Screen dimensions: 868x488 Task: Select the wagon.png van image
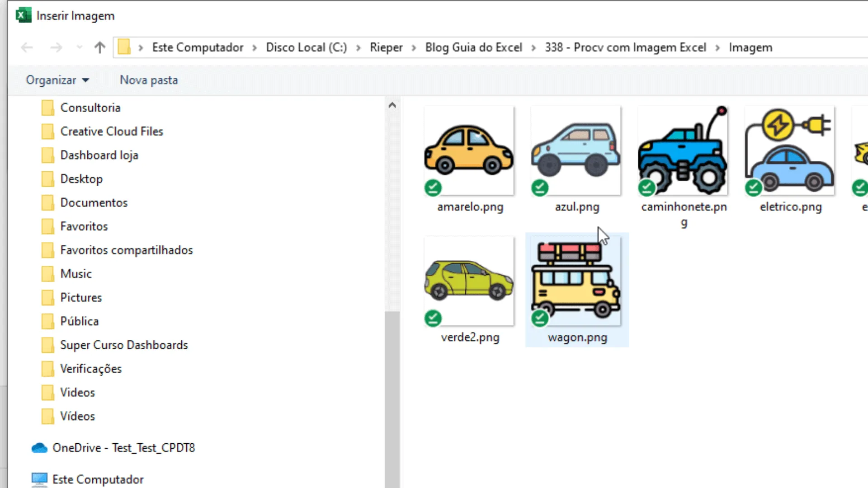[576, 281]
